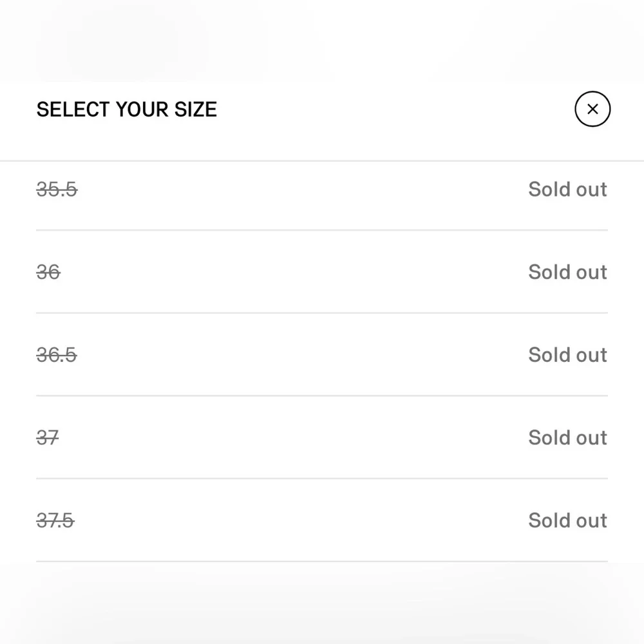The width and height of the screenshot is (644, 644).
Task: Click the dimmed backdrop above the size panel
Action: coord(322,39)
